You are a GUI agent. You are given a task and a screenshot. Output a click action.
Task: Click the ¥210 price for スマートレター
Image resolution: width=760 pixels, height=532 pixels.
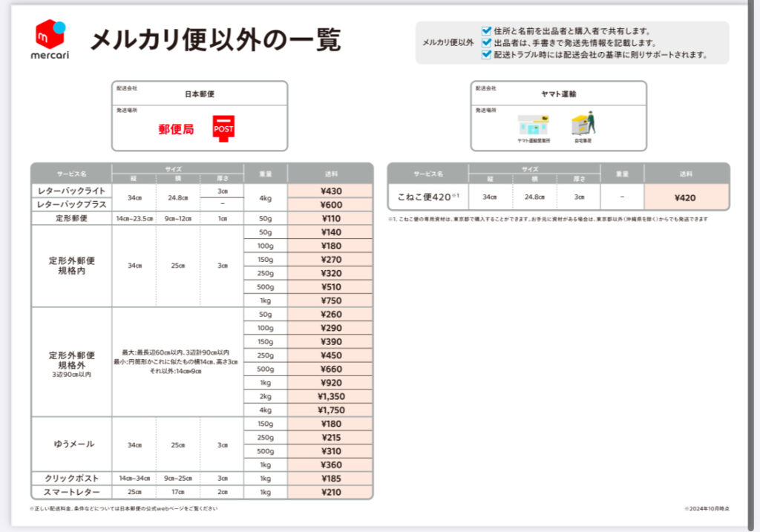[331, 492]
